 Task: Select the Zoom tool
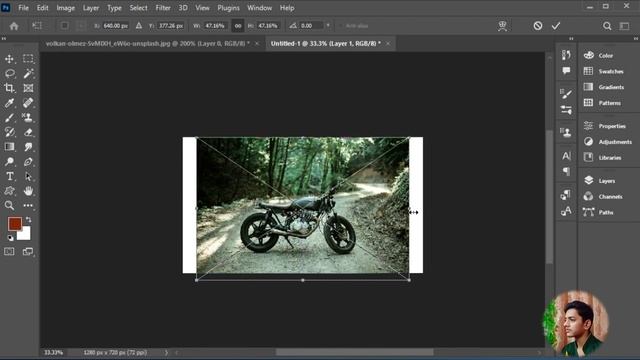coord(9,205)
